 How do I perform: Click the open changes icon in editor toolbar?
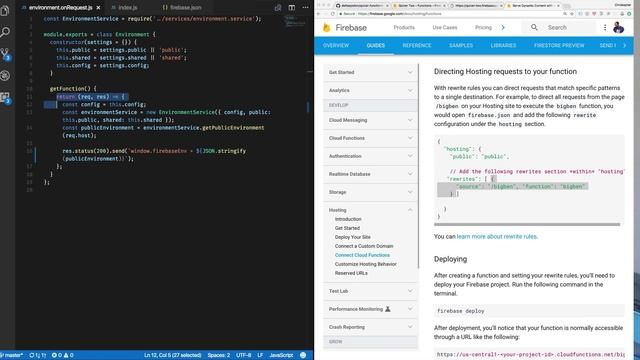(x=278, y=8)
